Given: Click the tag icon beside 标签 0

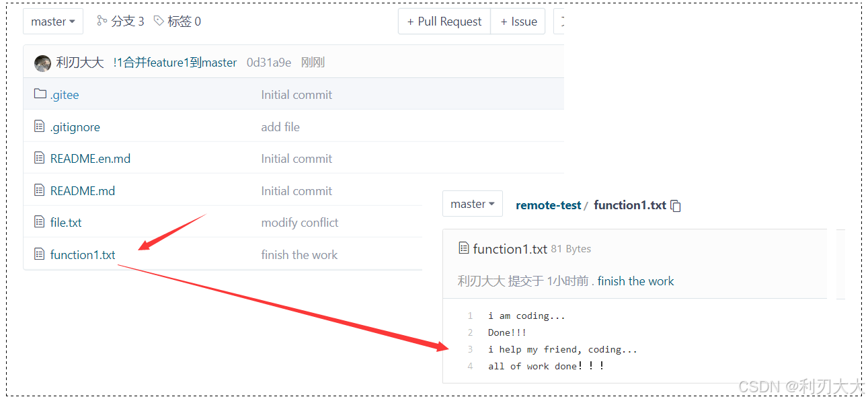Looking at the screenshot, I should coord(159,21).
